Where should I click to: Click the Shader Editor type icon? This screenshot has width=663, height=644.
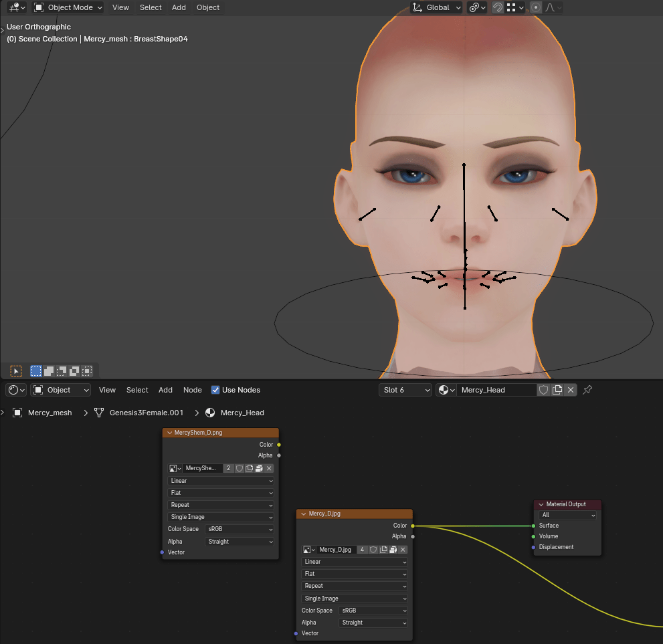click(13, 390)
